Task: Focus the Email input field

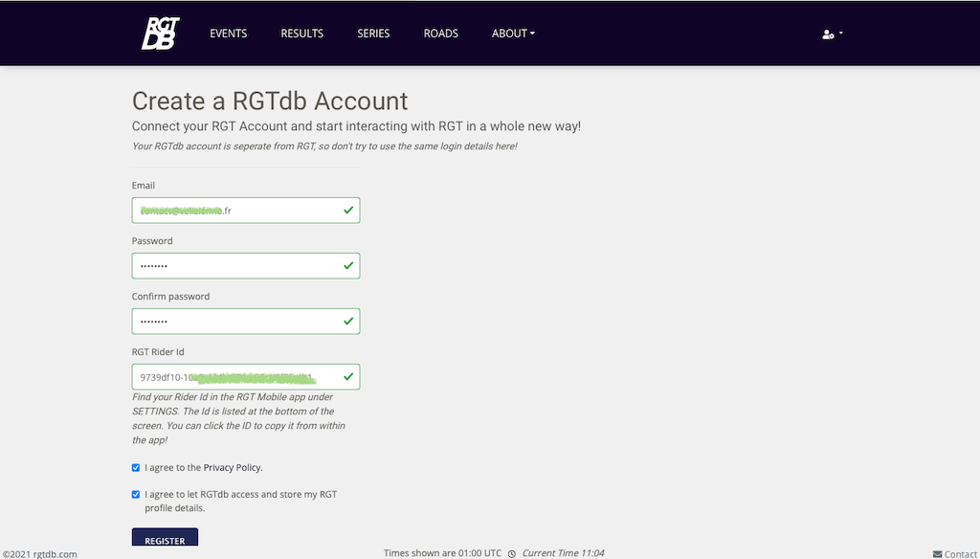Action: [x=246, y=210]
